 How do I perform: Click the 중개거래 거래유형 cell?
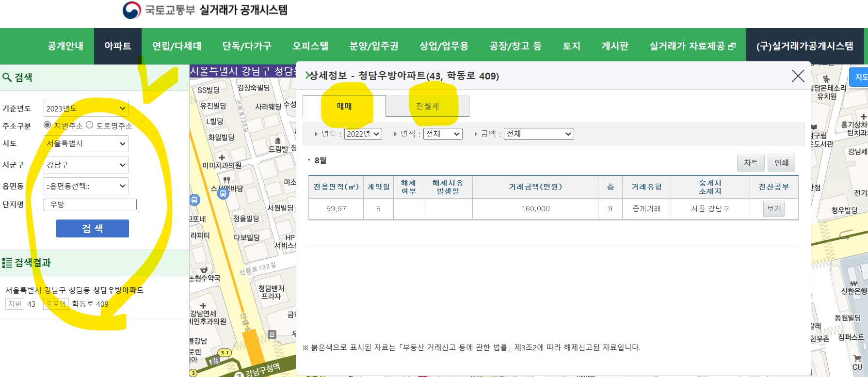pos(646,209)
